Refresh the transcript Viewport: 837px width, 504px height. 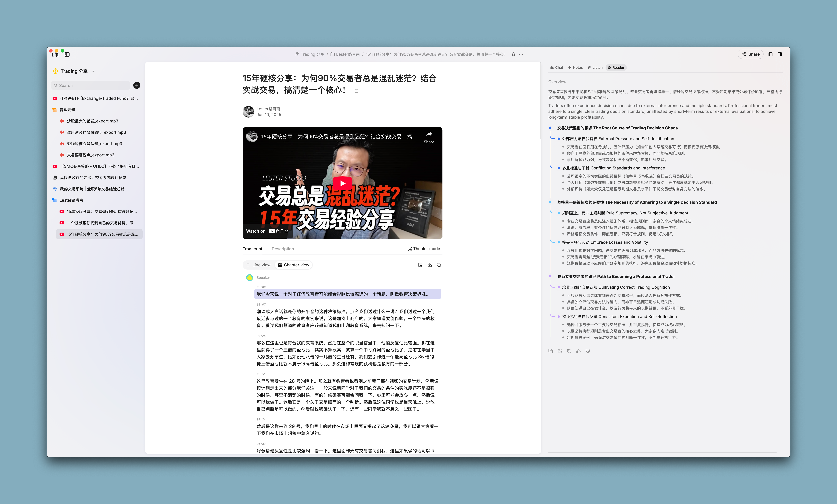tap(439, 265)
